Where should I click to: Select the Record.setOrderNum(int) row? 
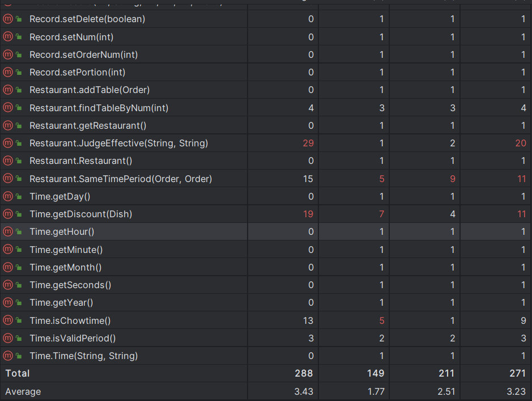[x=83, y=54]
